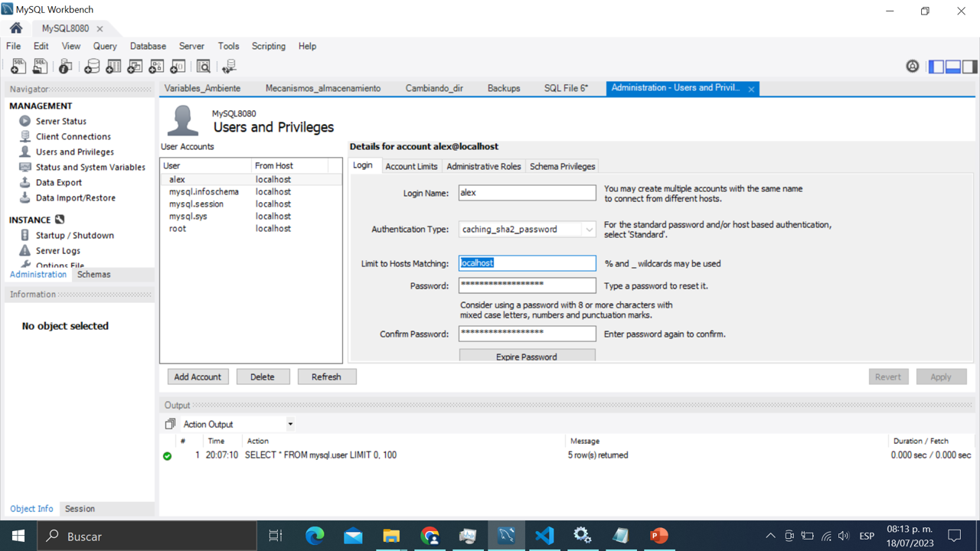Toggle the right secondary sidebar
Screen dimensions: 980x551
tap(970, 67)
